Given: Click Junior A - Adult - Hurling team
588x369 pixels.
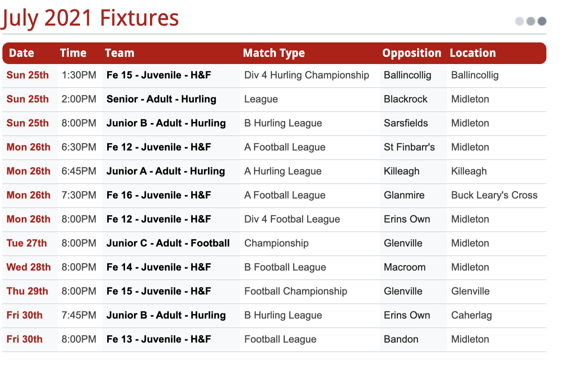Looking at the screenshot, I should point(166,171).
